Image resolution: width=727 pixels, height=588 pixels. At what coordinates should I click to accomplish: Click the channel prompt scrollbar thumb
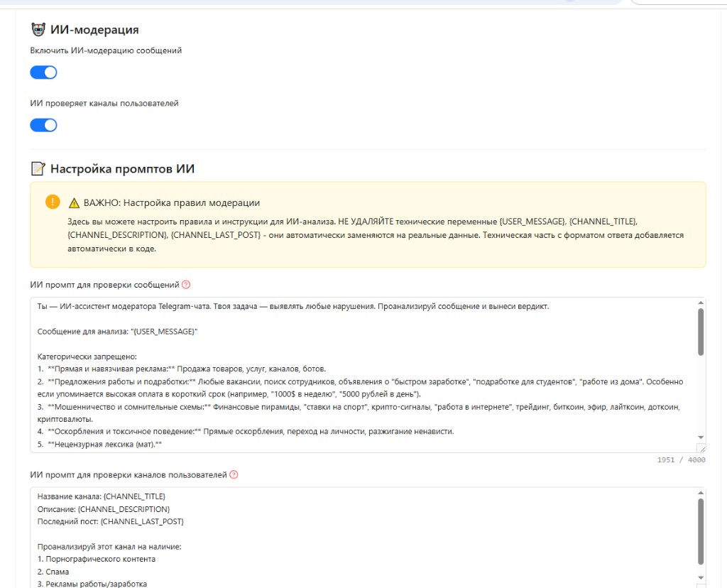pos(701,531)
